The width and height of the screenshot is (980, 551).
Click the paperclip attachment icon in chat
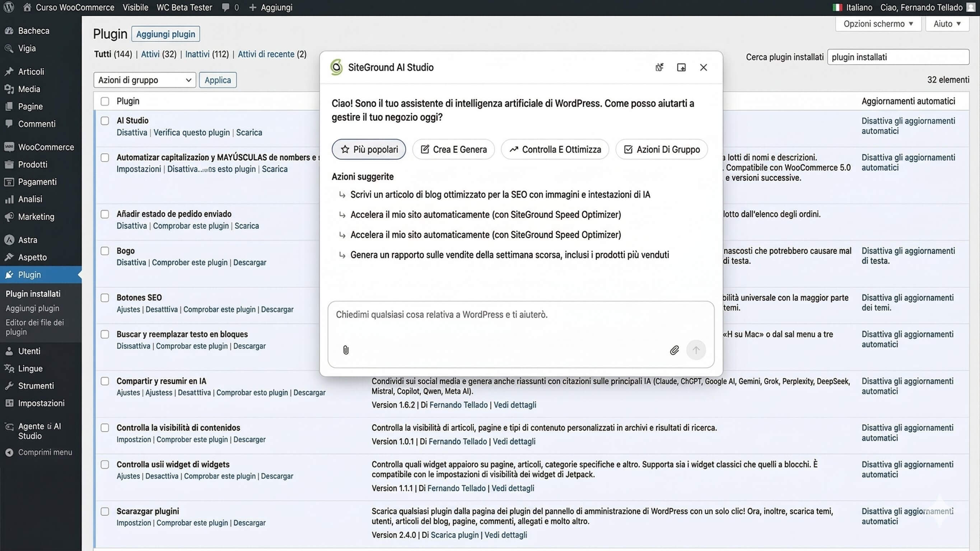point(345,350)
